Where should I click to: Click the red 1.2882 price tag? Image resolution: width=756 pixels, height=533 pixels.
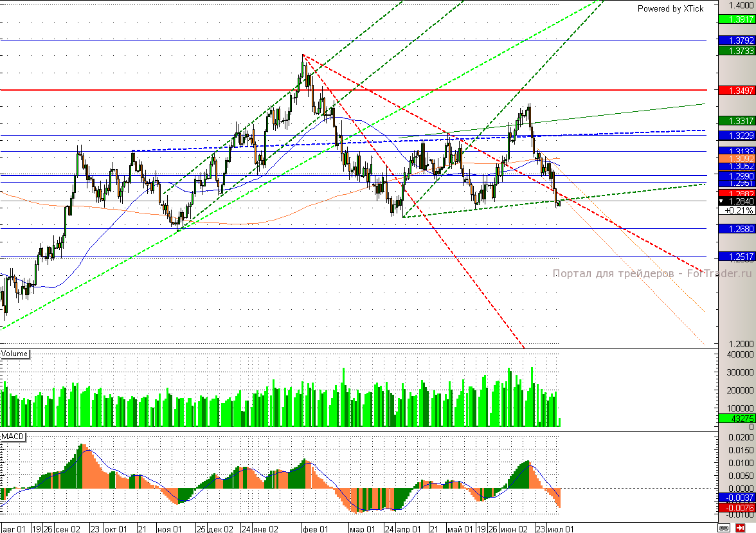738,192
